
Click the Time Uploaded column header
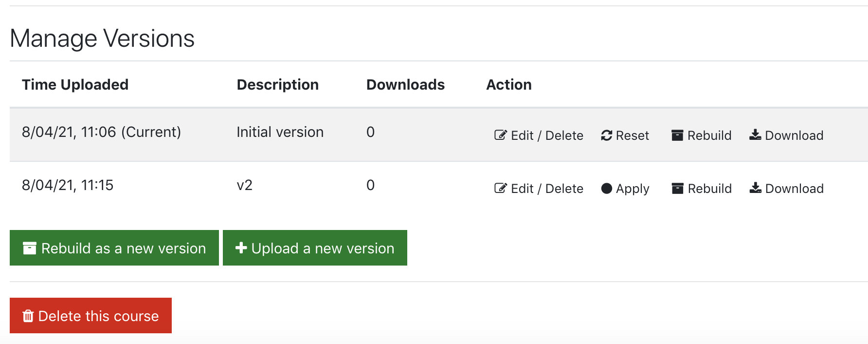tap(75, 84)
